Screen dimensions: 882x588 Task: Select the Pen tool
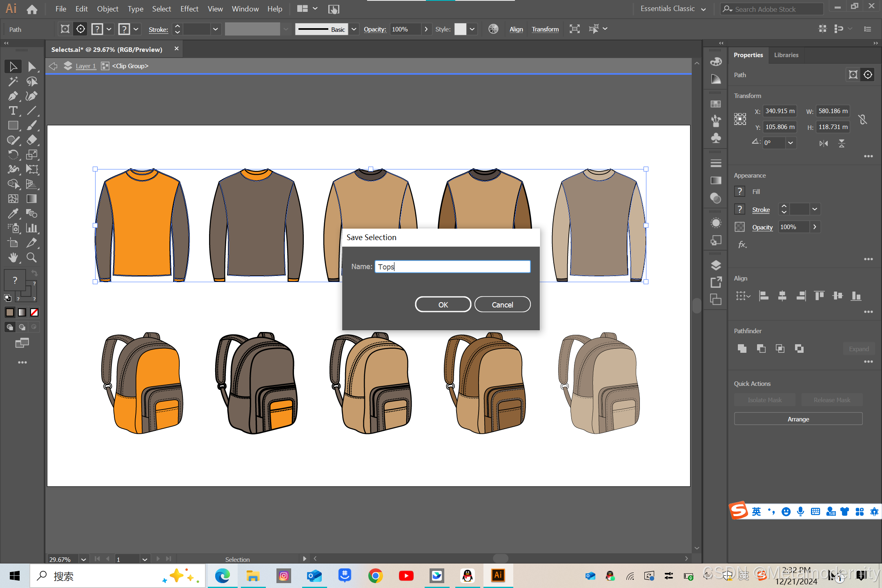13,96
